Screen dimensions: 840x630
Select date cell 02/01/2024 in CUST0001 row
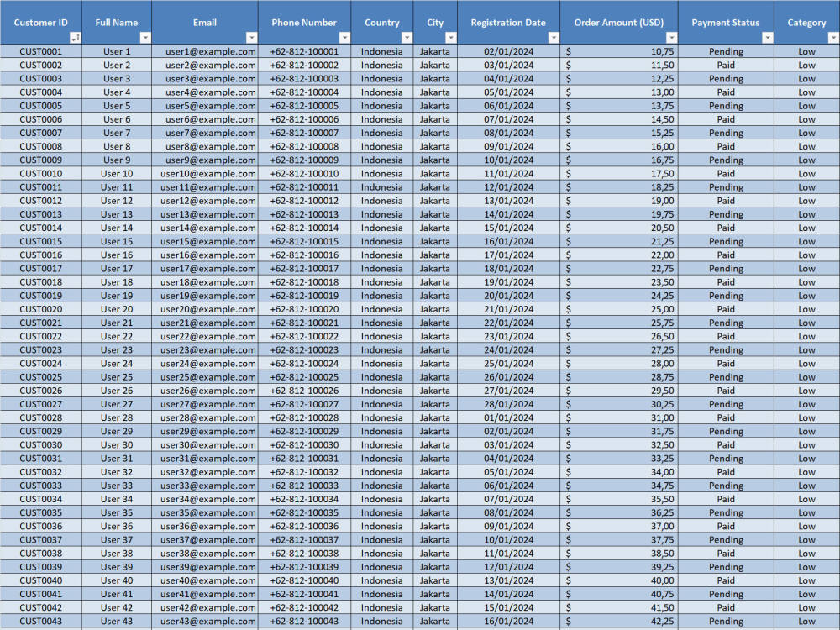pos(508,51)
